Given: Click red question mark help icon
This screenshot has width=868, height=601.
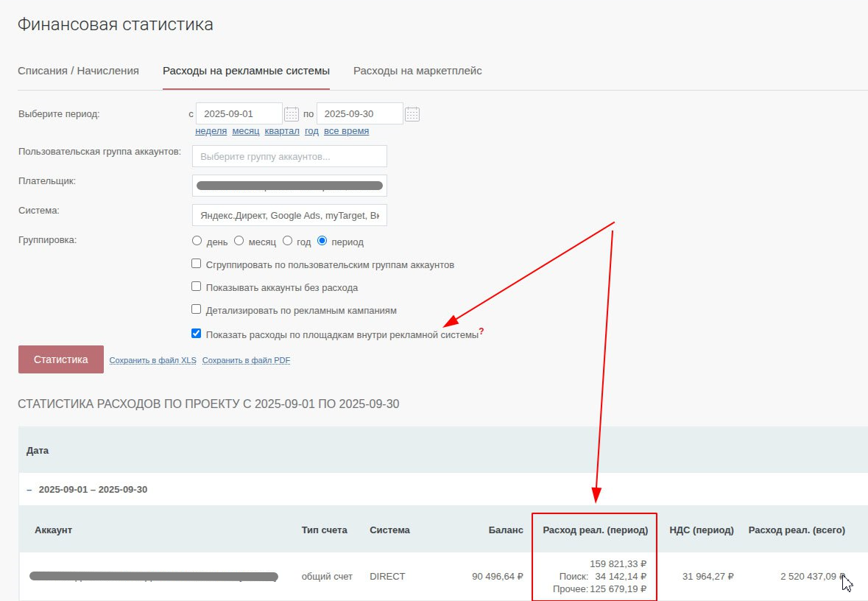Looking at the screenshot, I should point(481,331).
